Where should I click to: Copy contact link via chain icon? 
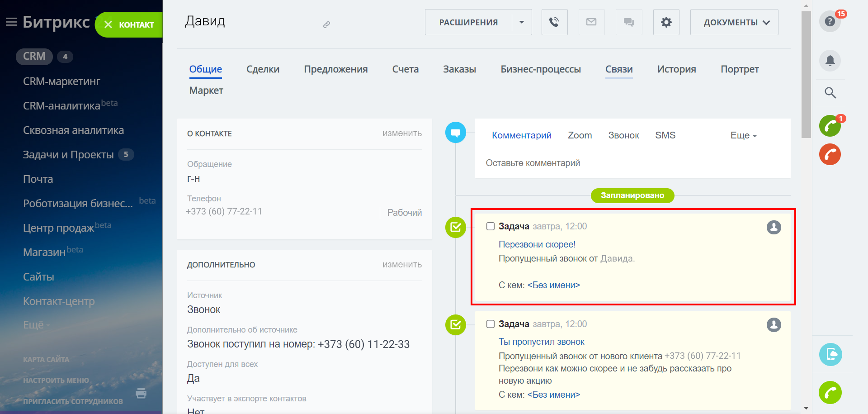coord(326,25)
